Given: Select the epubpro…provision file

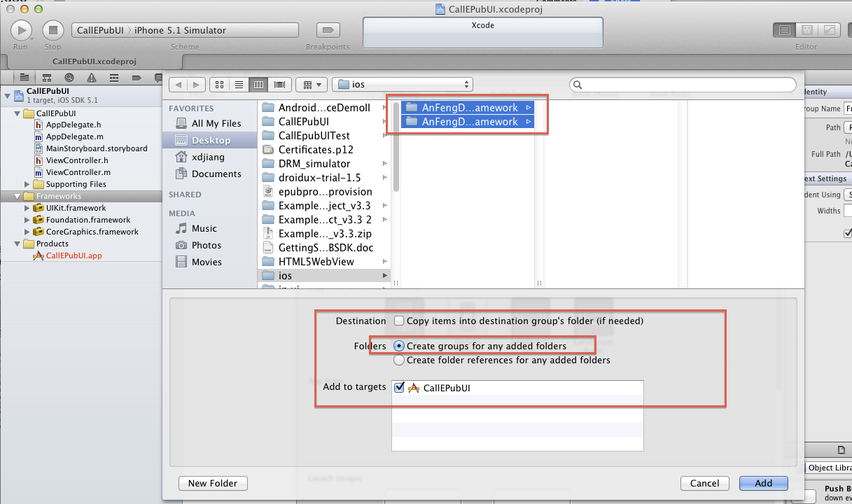Looking at the screenshot, I should (x=324, y=191).
